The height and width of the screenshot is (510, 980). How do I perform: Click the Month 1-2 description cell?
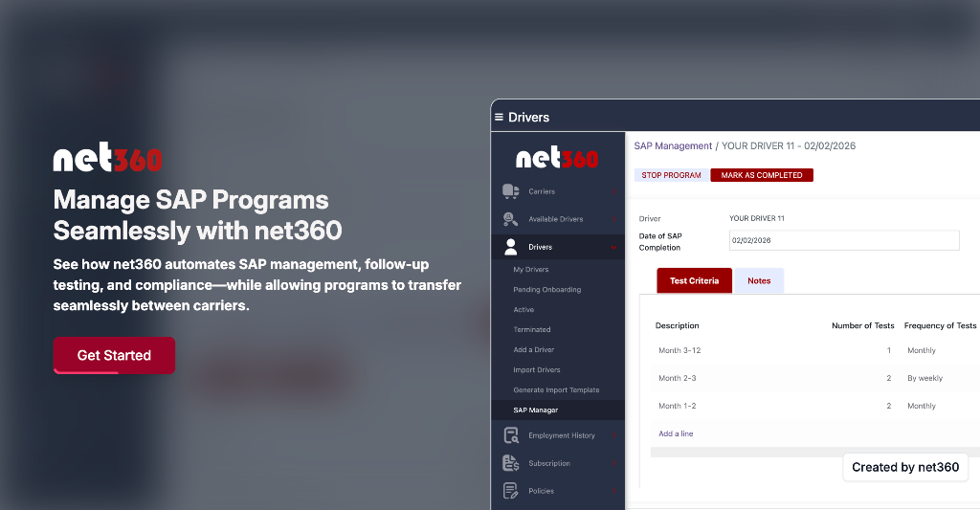click(677, 406)
